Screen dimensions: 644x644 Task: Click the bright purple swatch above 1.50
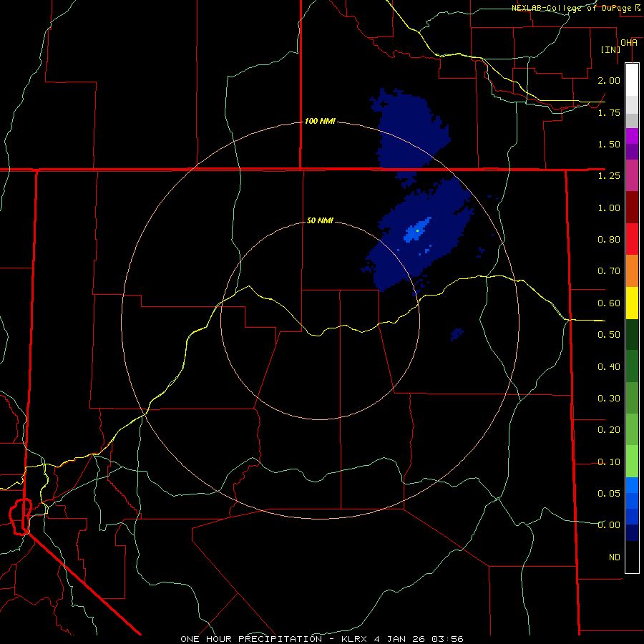[632, 136]
